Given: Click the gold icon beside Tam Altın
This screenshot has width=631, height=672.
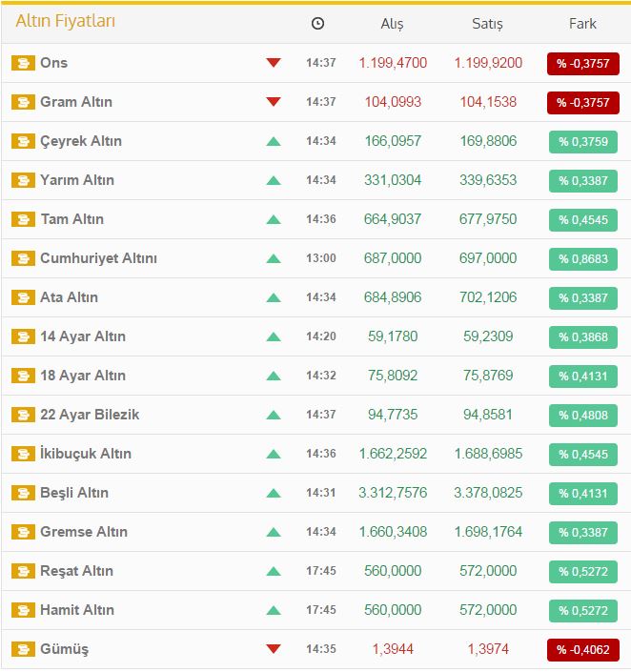Looking at the screenshot, I should click(x=23, y=219).
